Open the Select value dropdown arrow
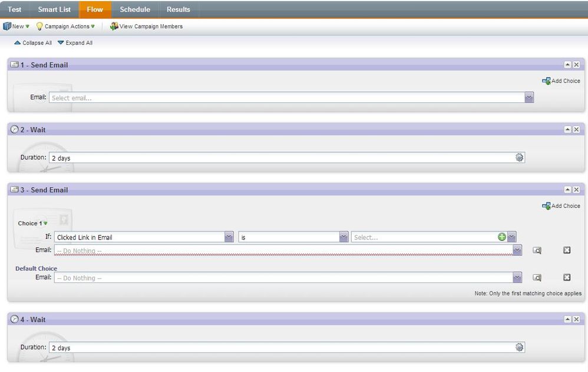This screenshot has height=372, width=588. (511, 237)
